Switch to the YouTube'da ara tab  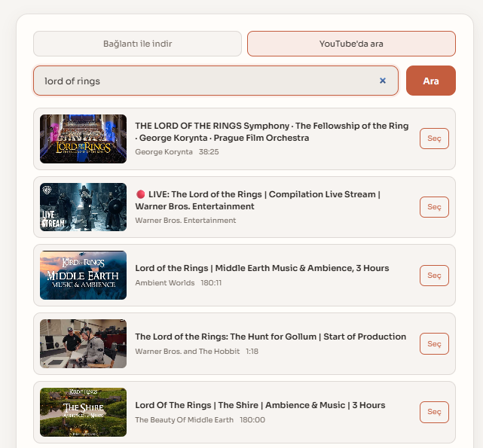pyautogui.click(x=351, y=44)
